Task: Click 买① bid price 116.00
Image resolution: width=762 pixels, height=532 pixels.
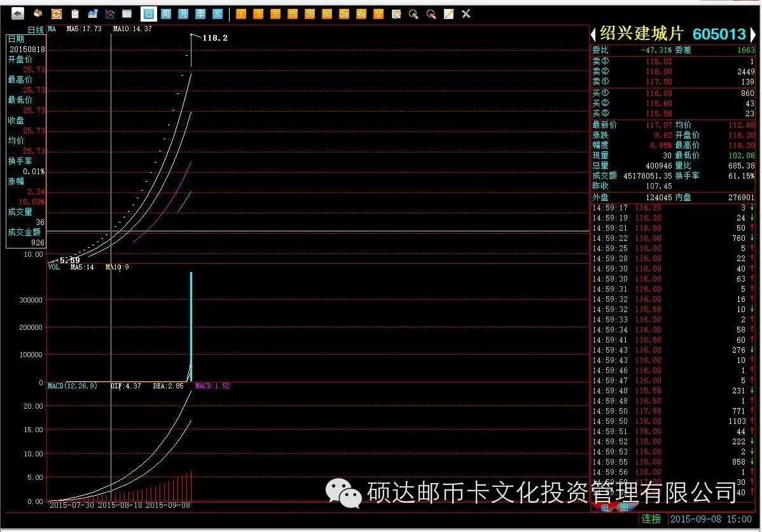Action: pos(658,93)
